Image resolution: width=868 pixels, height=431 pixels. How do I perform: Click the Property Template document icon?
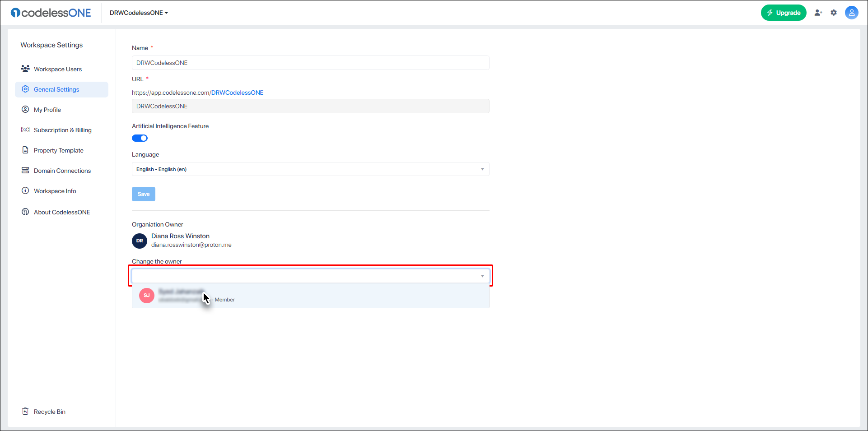click(25, 150)
